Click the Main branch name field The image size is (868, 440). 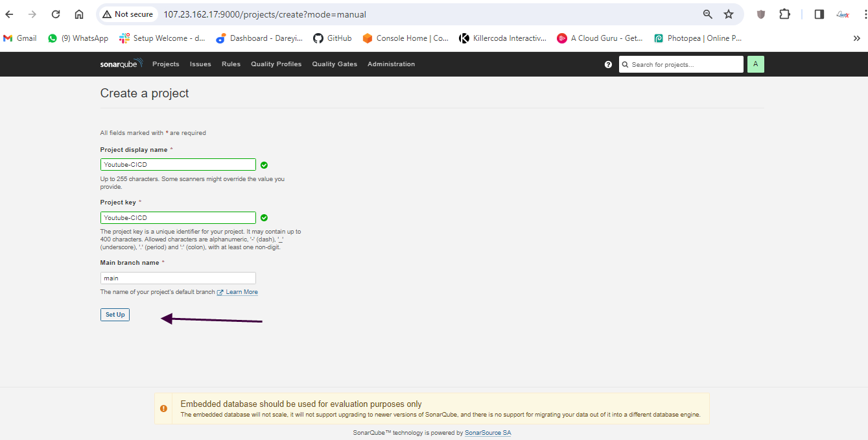pos(178,278)
